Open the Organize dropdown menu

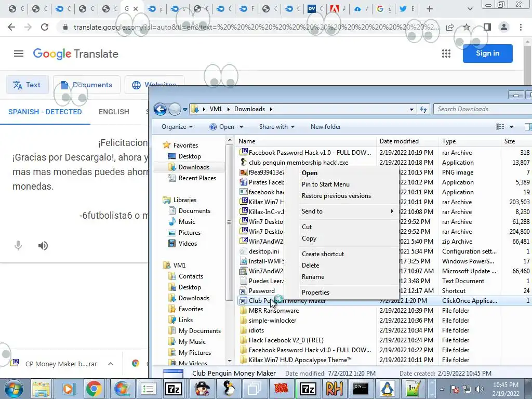(x=177, y=127)
